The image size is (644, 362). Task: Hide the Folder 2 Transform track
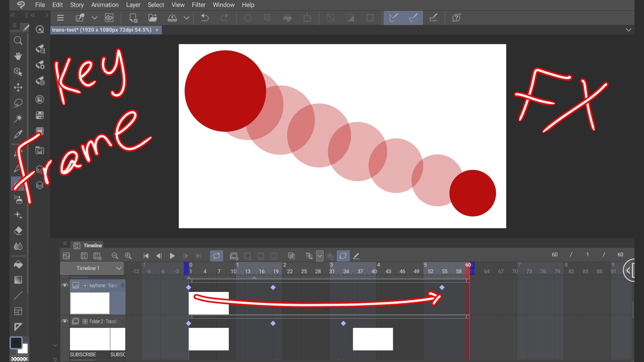click(x=64, y=321)
